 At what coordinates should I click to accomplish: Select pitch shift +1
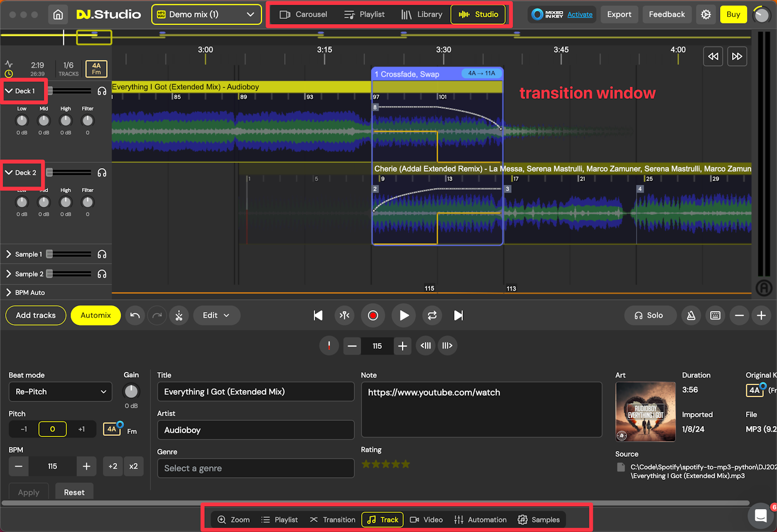click(x=82, y=429)
